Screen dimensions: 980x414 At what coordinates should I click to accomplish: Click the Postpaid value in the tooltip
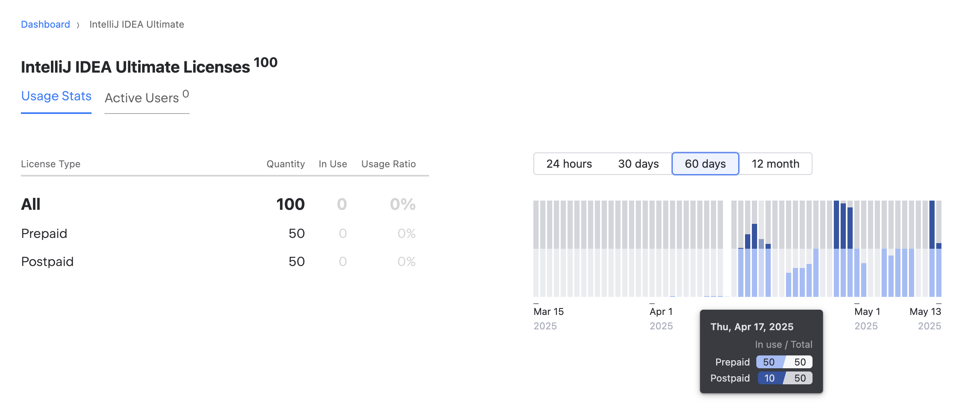coord(770,378)
